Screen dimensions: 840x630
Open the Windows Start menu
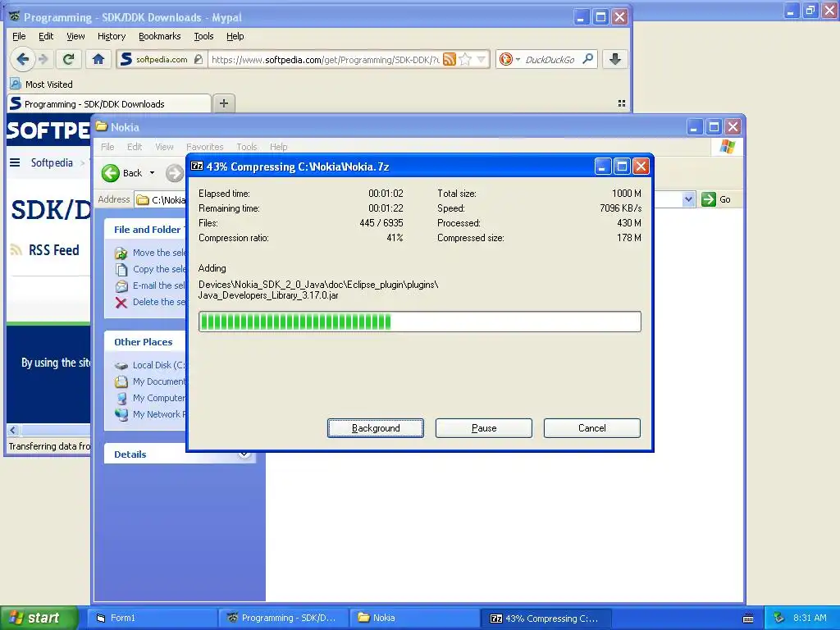tap(39, 618)
